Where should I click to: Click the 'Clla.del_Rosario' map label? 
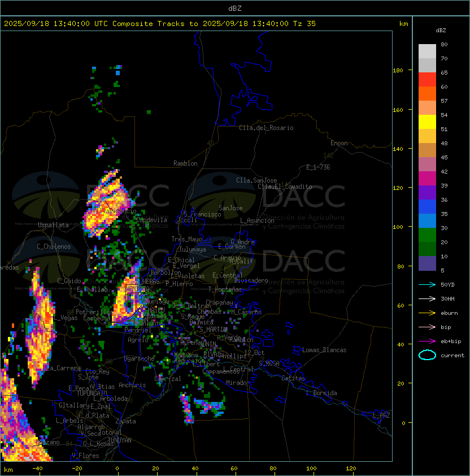266,128
